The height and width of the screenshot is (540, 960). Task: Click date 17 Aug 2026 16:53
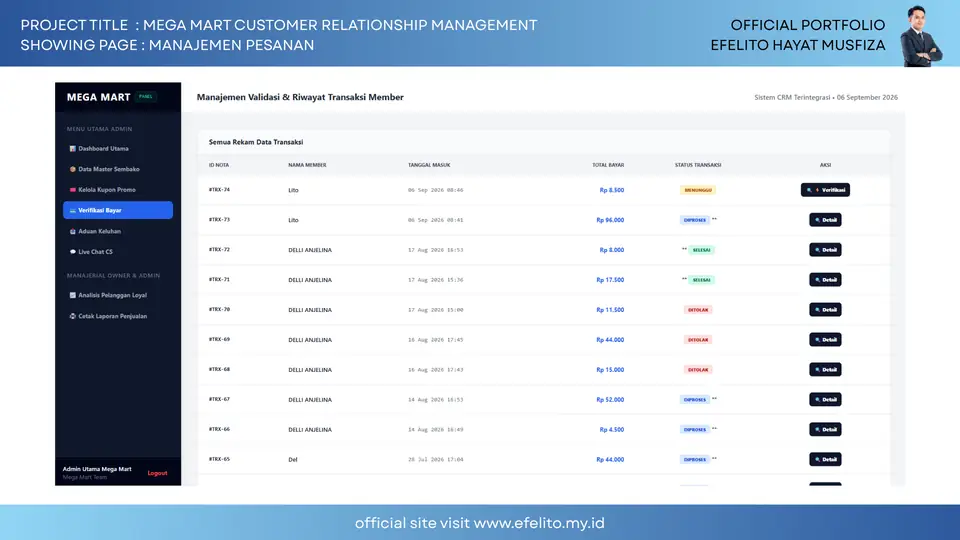click(x=435, y=250)
